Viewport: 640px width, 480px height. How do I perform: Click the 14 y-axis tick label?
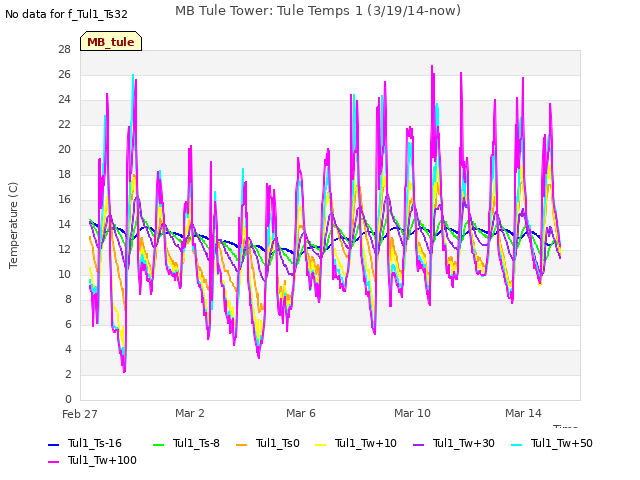[65, 224]
